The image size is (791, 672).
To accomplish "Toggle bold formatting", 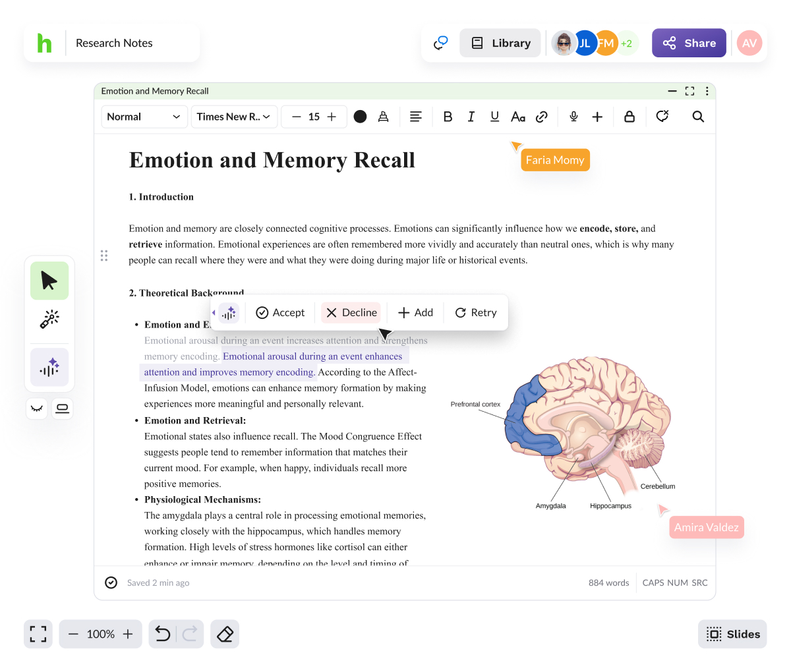I will (448, 117).
